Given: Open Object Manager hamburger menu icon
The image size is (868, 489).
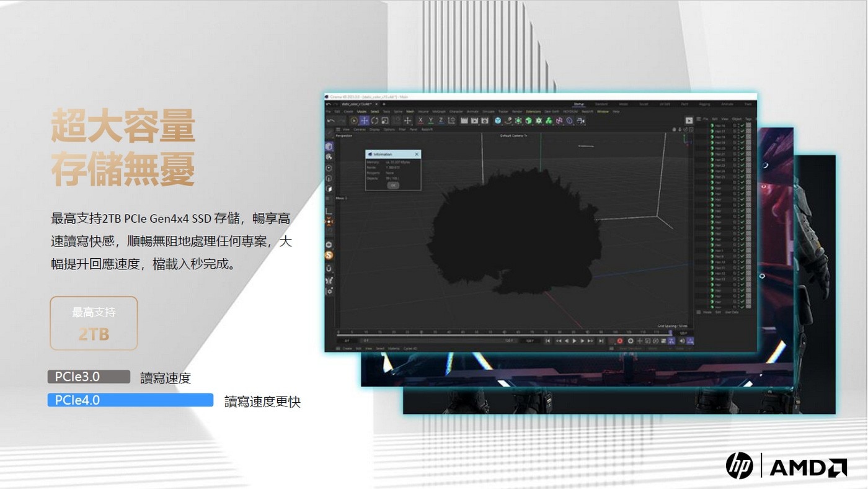Looking at the screenshot, I should pyautogui.click(x=698, y=119).
